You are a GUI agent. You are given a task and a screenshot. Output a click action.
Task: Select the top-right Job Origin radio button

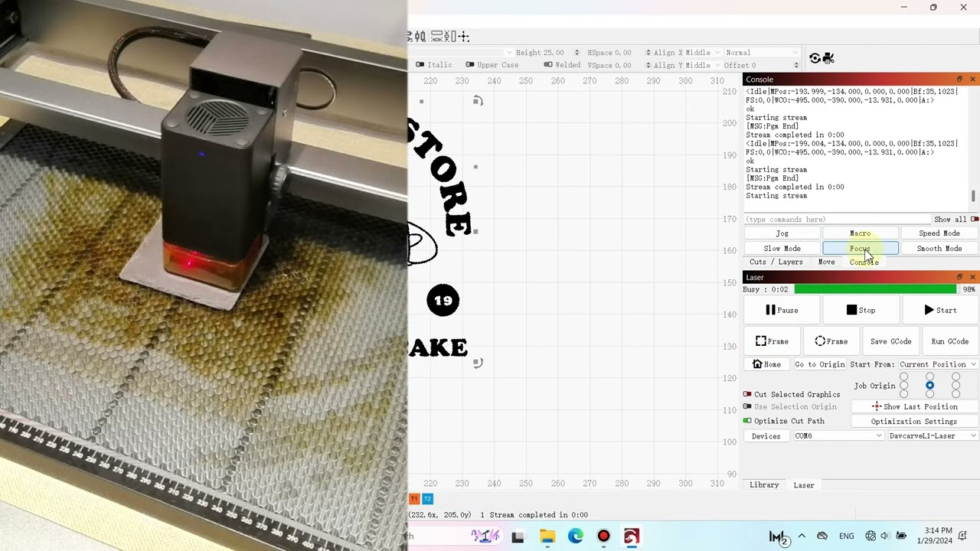[955, 377]
